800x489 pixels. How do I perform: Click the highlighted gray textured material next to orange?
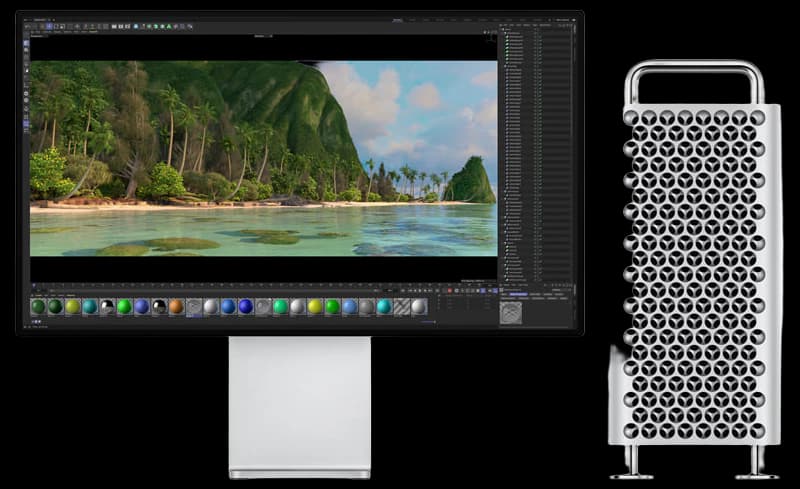[x=193, y=306]
